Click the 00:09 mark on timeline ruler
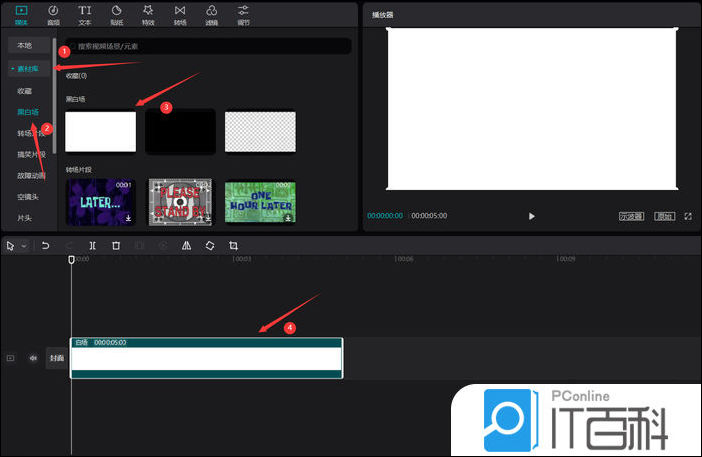The width and height of the screenshot is (702, 457). pos(565,259)
